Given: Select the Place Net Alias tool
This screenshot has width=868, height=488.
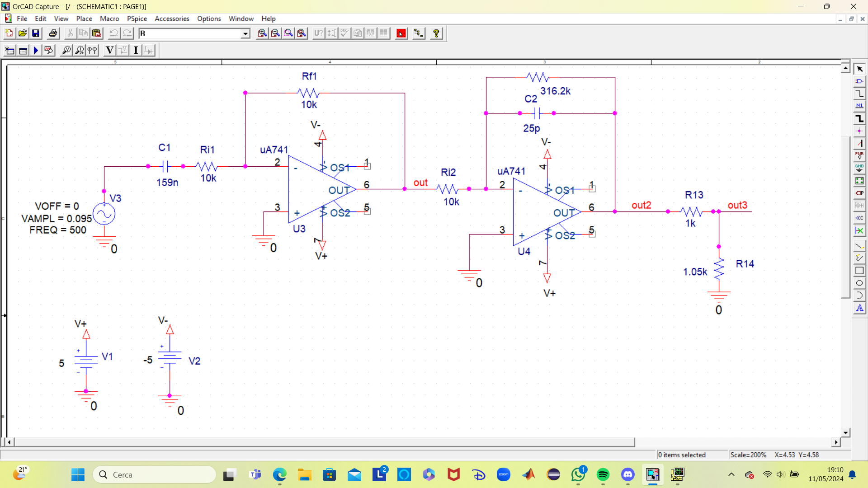Looking at the screenshot, I should coord(859,106).
